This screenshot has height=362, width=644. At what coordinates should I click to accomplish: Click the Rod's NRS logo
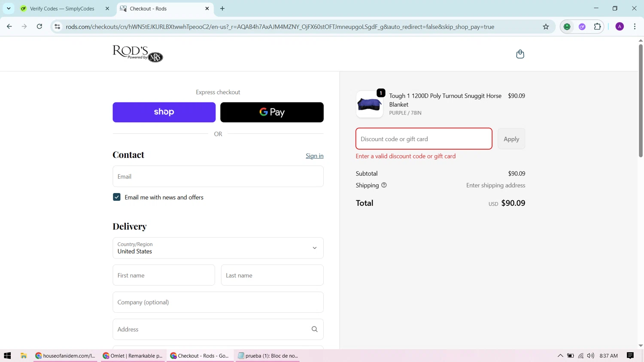point(138,54)
